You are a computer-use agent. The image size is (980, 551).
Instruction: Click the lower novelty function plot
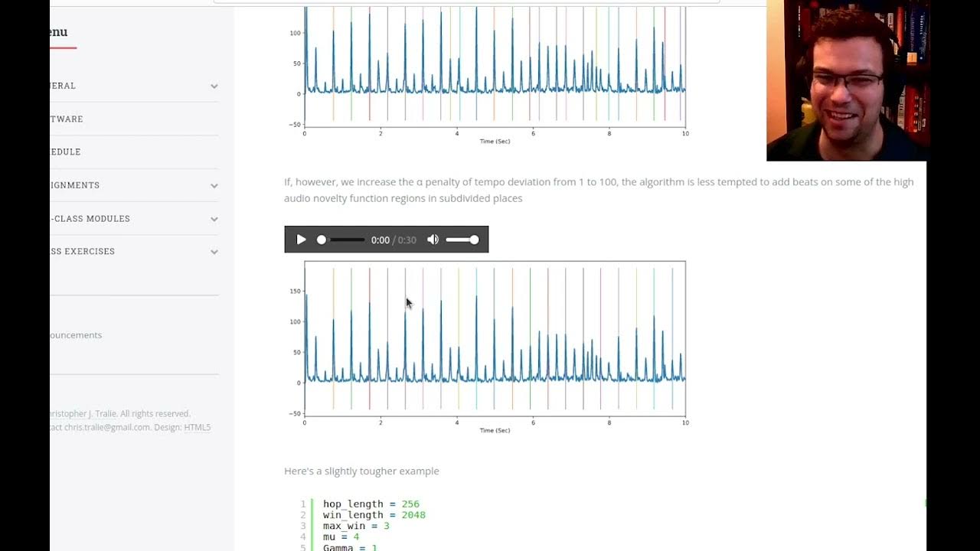[495, 341]
